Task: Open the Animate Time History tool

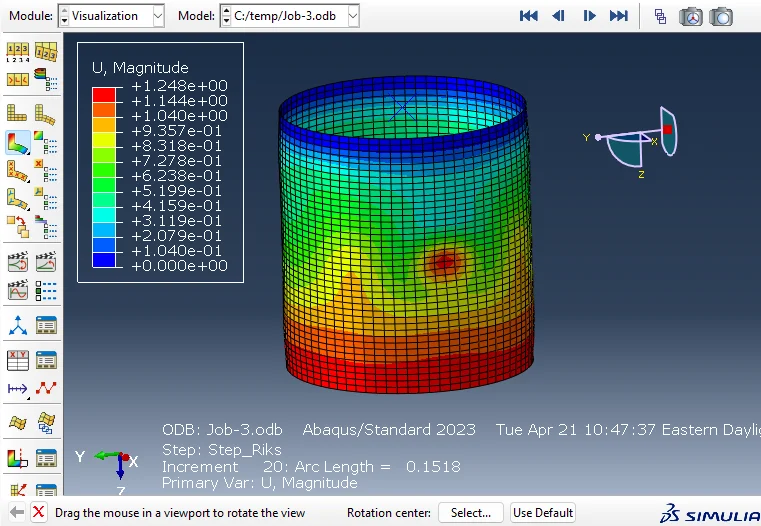Action: pyautogui.click(x=46, y=262)
